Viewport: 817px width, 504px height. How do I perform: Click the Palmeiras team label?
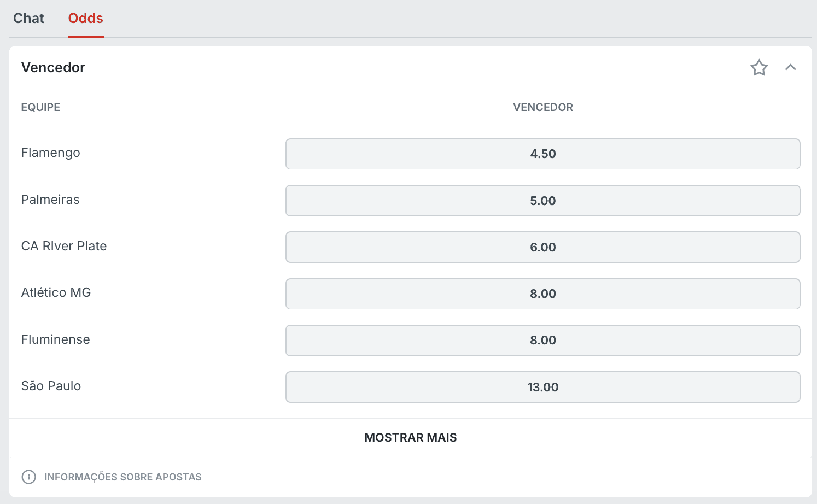pos(50,200)
